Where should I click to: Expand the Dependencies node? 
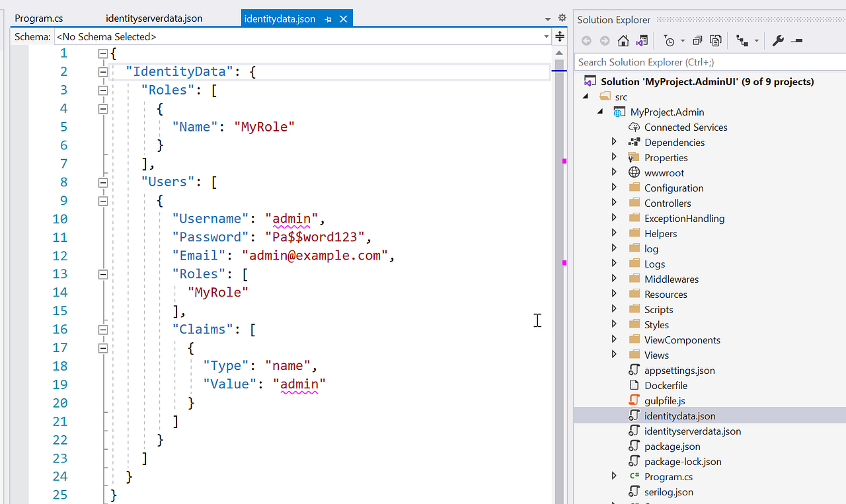click(613, 141)
